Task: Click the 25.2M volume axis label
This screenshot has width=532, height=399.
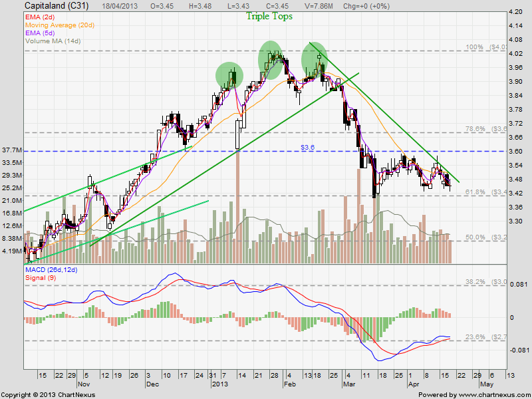Action: [x=12, y=188]
